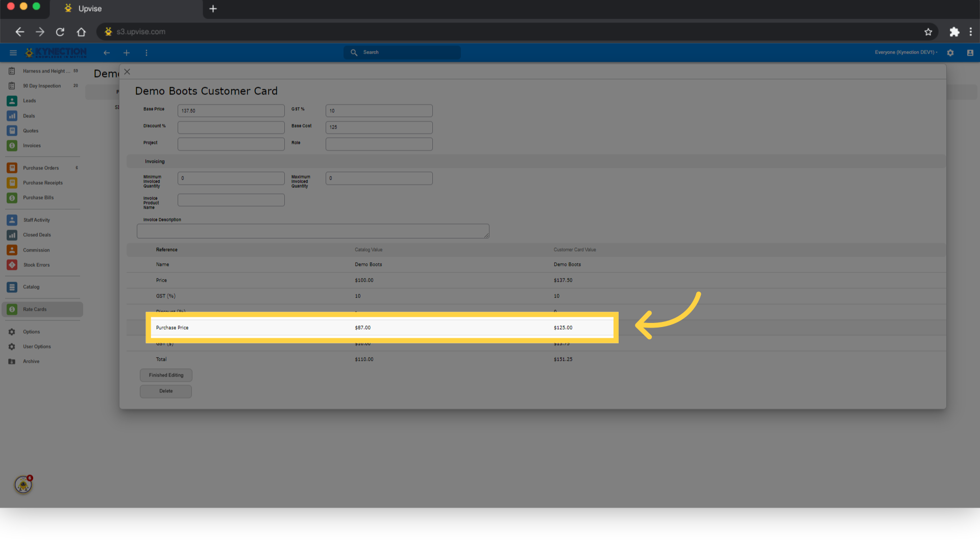Open the hamburger menu icon

tap(13, 53)
